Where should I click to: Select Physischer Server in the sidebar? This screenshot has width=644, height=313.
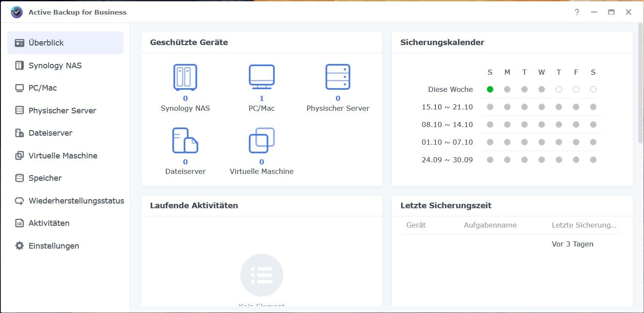(x=65, y=110)
